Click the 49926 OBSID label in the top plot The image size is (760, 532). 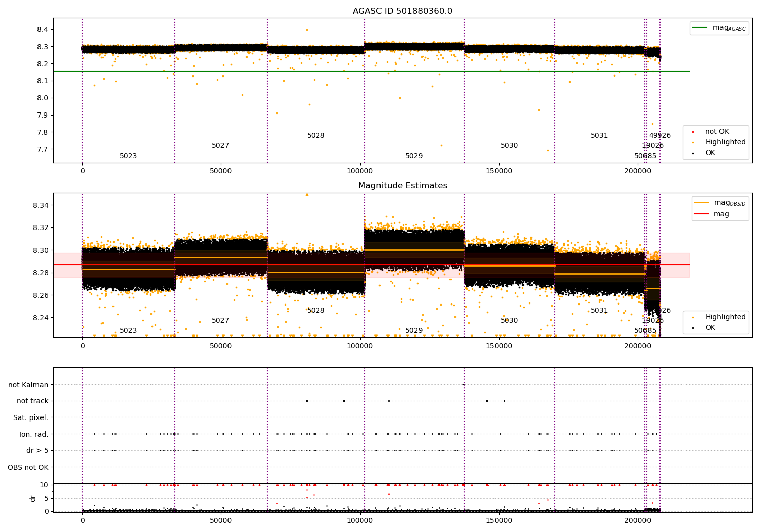(660, 136)
